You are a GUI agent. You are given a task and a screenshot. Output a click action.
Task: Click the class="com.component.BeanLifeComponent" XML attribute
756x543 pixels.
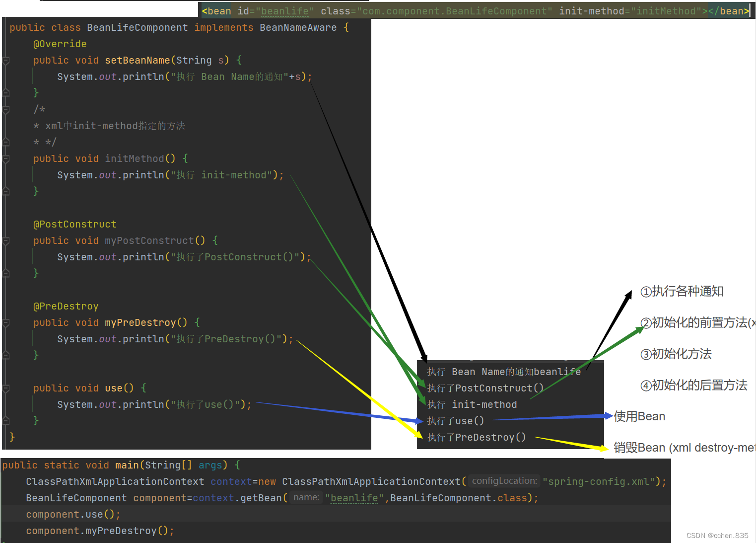click(x=436, y=11)
